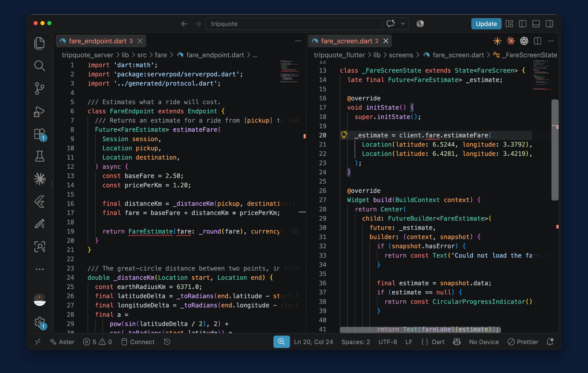This screenshot has width=588, height=373.
Task: Open Extensions view with badge
Action: click(x=40, y=134)
